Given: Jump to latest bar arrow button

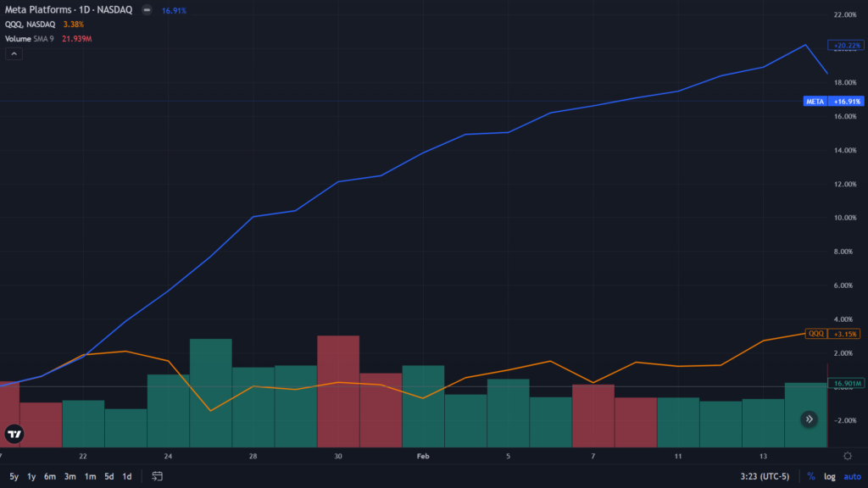Looking at the screenshot, I should point(810,419).
